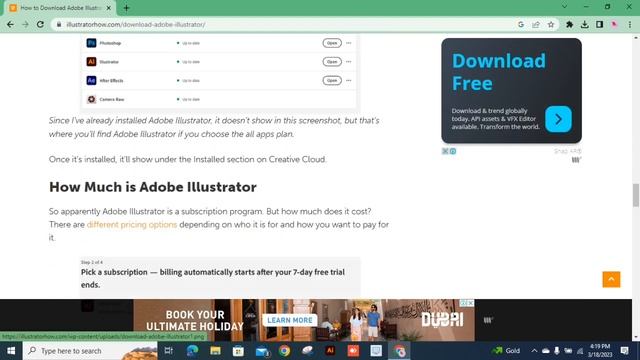The width and height of the screenshot is (640, 360).
Task: Click the browser forward arrow
Action: (x=25, y=24)
